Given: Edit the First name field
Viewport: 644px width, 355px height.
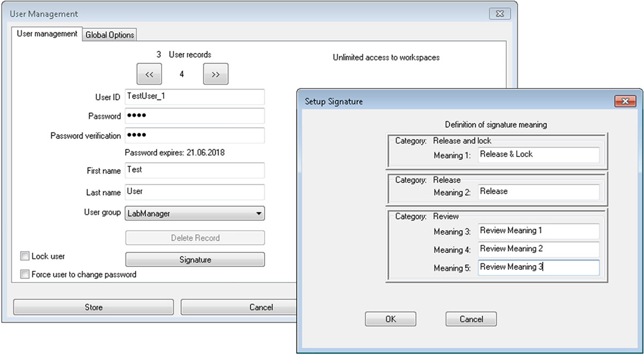Looking at the screenshot, I should click(x=194, y=170).
